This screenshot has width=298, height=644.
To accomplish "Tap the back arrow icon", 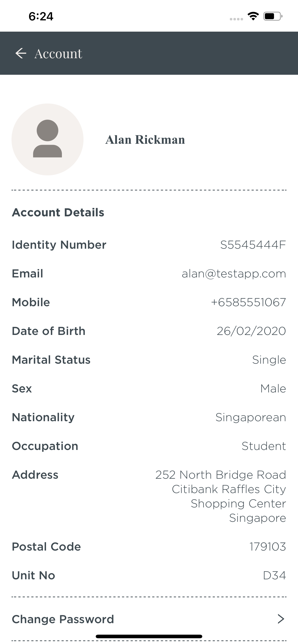I will [x=21, y=53].
